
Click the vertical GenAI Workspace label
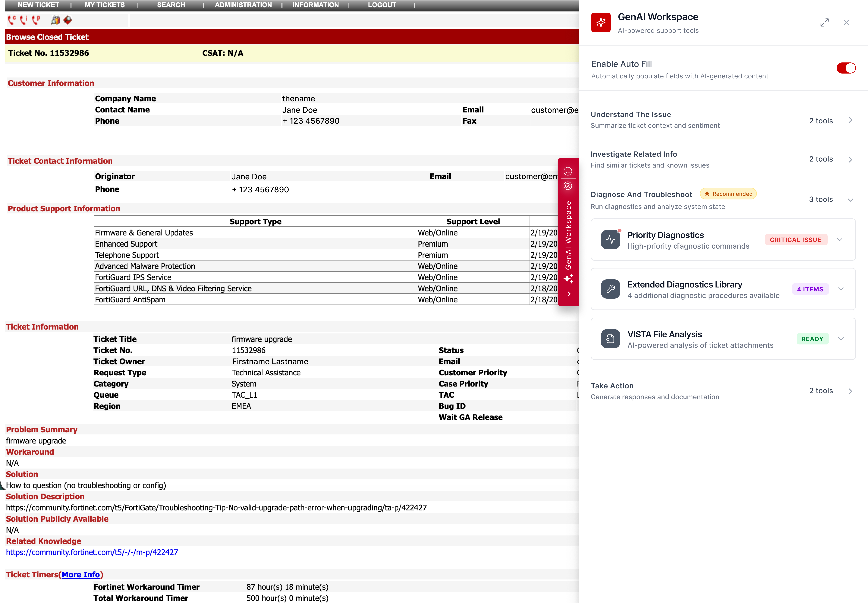pyautogui.click(x=568, y=235)
